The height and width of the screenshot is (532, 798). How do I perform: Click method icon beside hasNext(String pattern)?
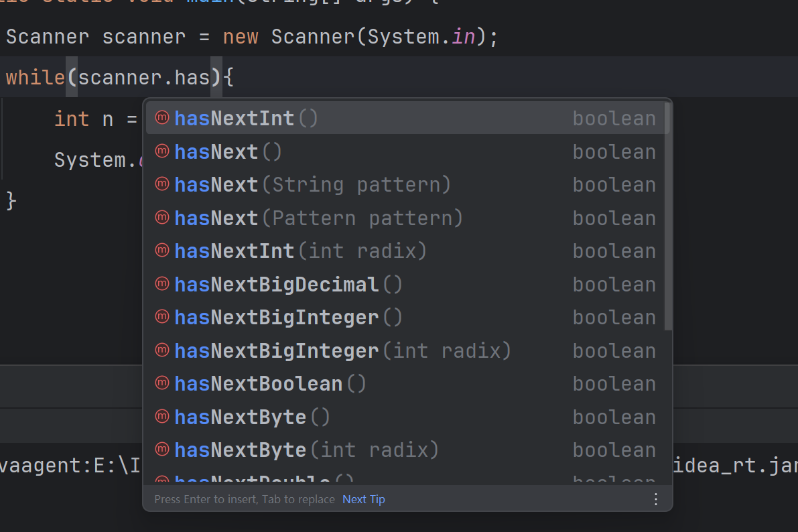pyautogui.click(x=162, y=184)
